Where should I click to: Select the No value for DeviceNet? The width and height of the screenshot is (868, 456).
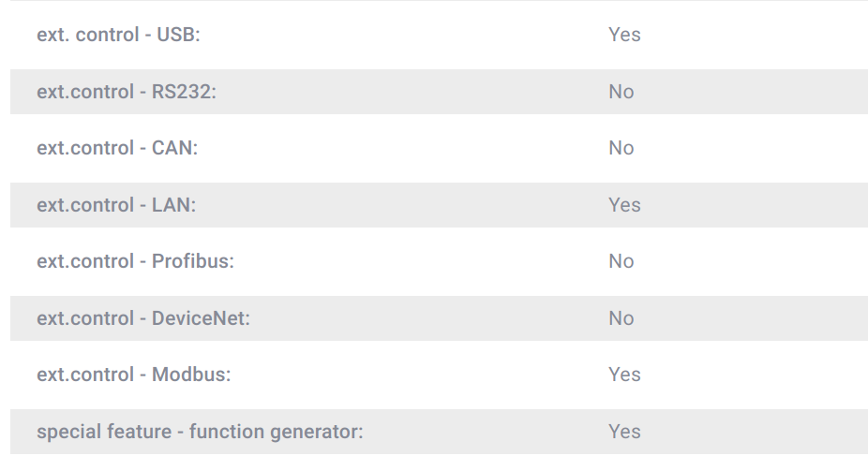(621, 318)
